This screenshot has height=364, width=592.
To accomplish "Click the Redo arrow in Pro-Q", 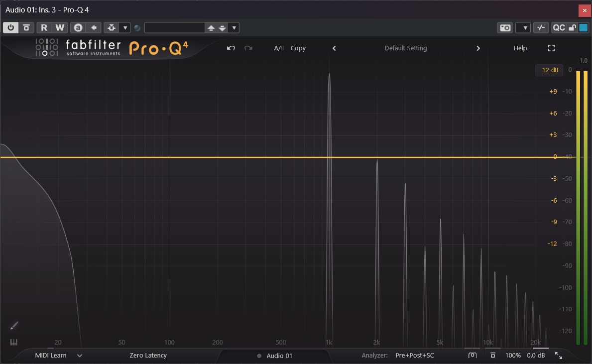I will pyautogui.click(x=248, y=48).
